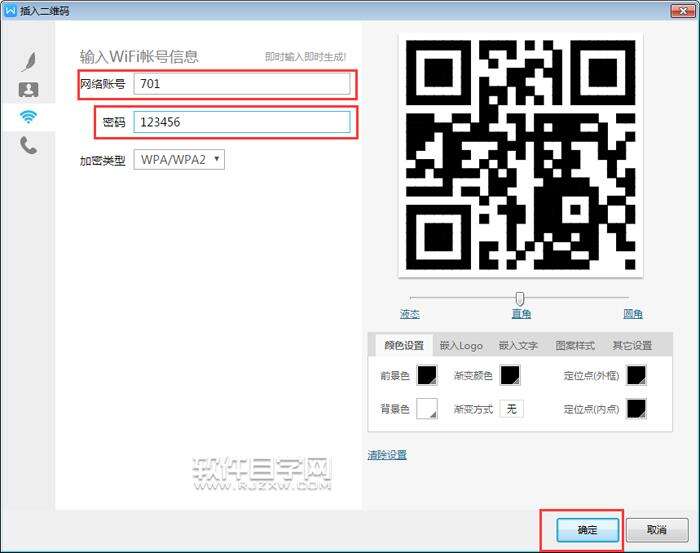Select the text (feather) QR code type
The image size is (700, 553).
tap(29, 61)
